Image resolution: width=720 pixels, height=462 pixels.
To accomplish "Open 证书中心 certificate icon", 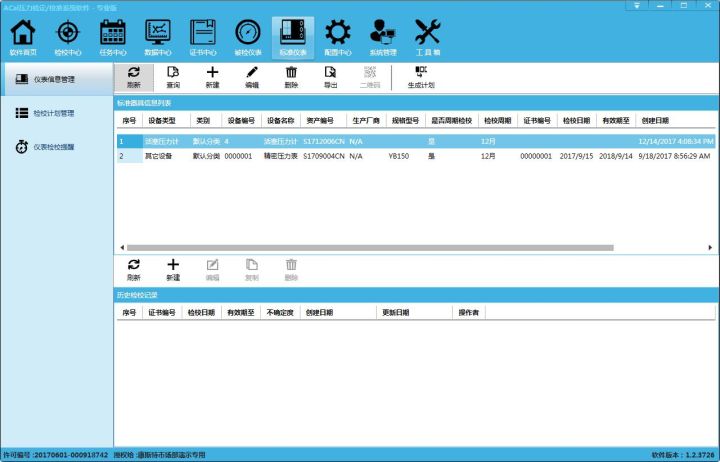I will click(x=203, y=36).
